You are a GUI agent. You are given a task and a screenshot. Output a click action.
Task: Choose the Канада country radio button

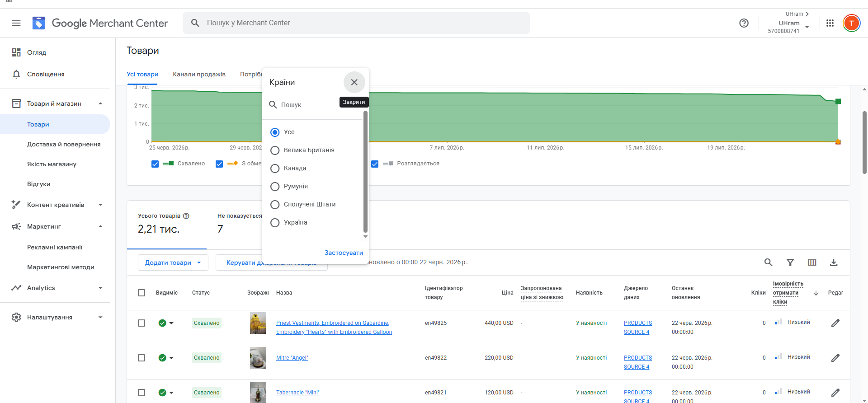(x=275, y=169)
